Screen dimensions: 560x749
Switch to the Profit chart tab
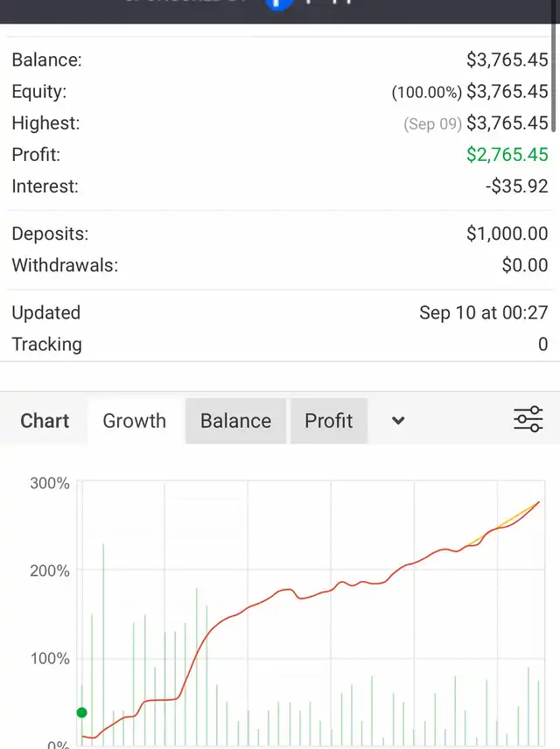[328, 421]
